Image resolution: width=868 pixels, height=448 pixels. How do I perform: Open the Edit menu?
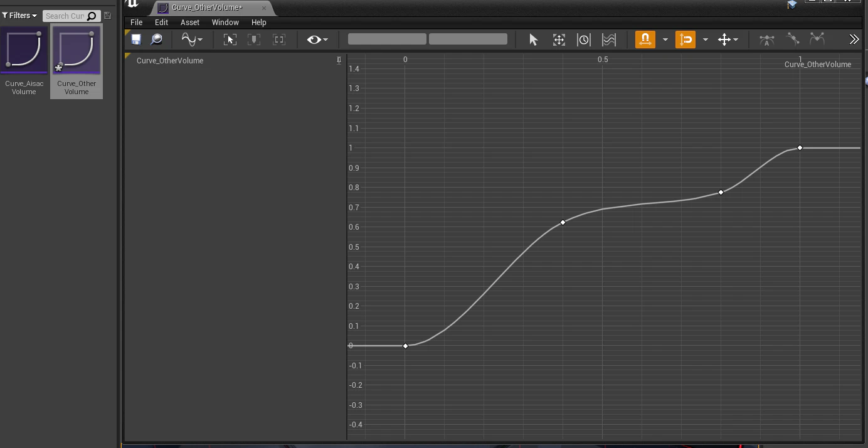click(x=161, y=22)
